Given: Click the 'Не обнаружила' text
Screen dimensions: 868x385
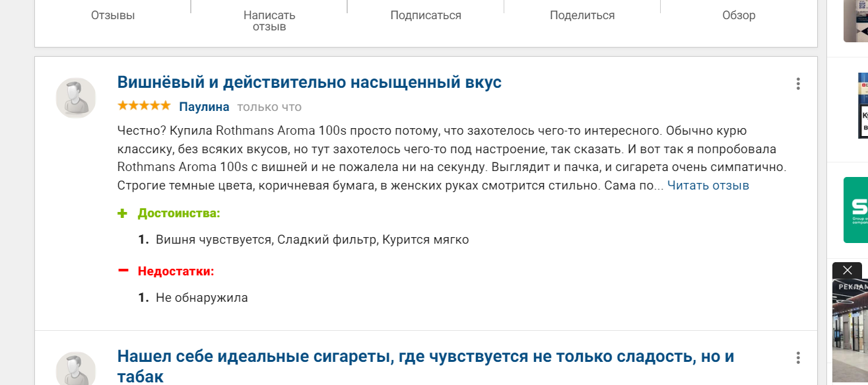Looking at the screenshot, I should pos(202,298).
